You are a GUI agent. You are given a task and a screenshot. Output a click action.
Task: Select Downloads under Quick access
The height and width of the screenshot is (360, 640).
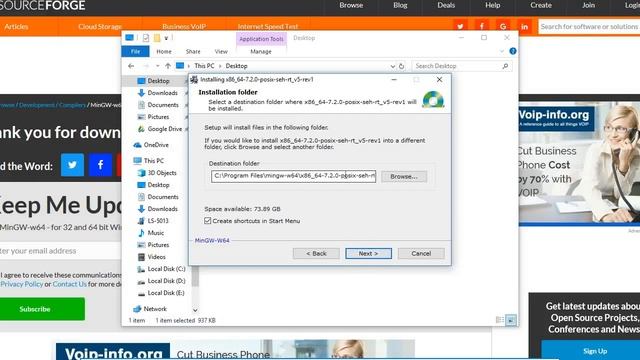(162, 93)
